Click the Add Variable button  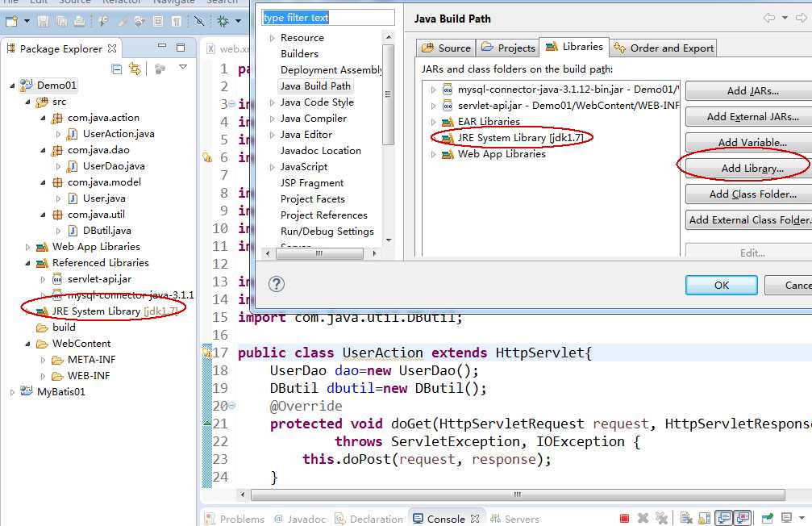point(752,142)
